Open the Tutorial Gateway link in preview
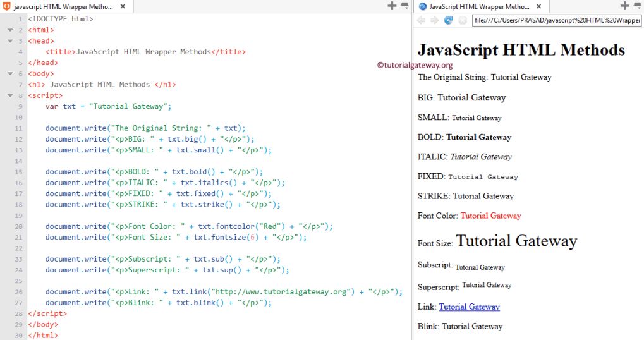This screenshot has height=340, width=644. [x=469, y=307]
